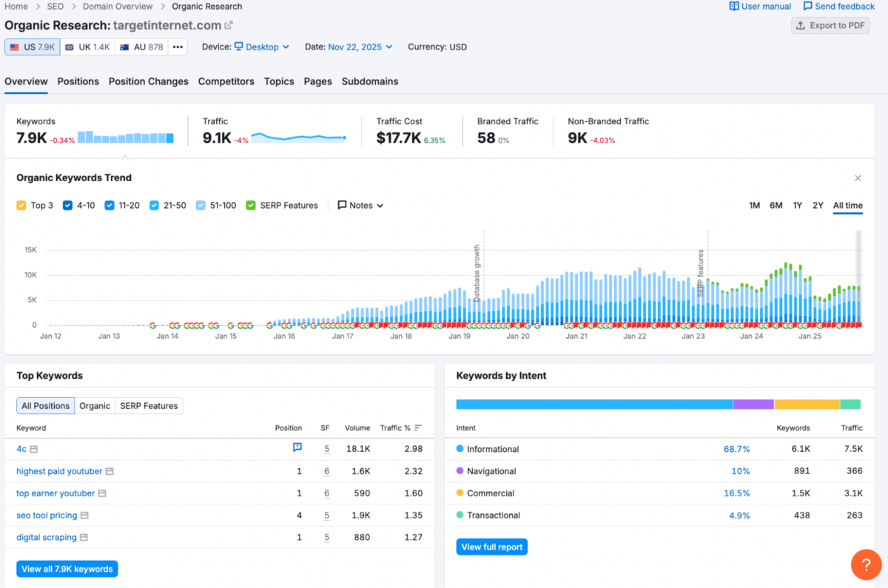
Task: Set chart range to 1M
Action: pos(755,206)
